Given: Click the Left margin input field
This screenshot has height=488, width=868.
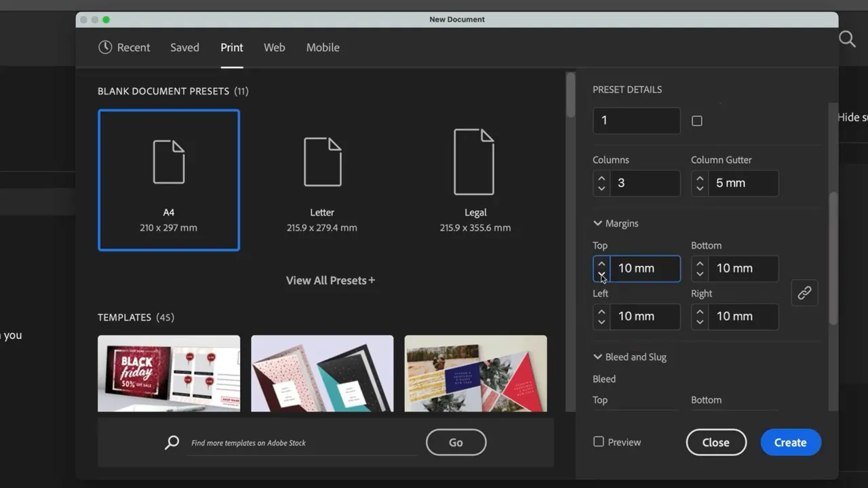Looking at the screenshot, I should tap(644, 317).
